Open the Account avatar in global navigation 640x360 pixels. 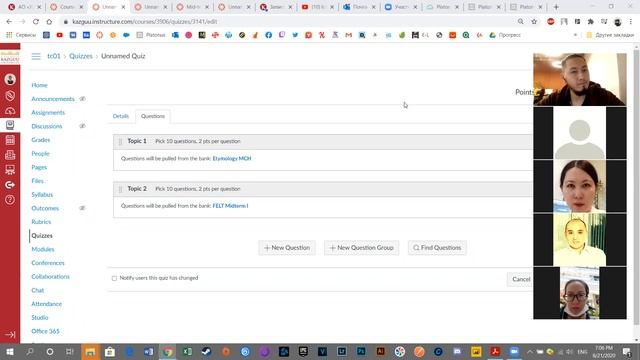(10, 79)
